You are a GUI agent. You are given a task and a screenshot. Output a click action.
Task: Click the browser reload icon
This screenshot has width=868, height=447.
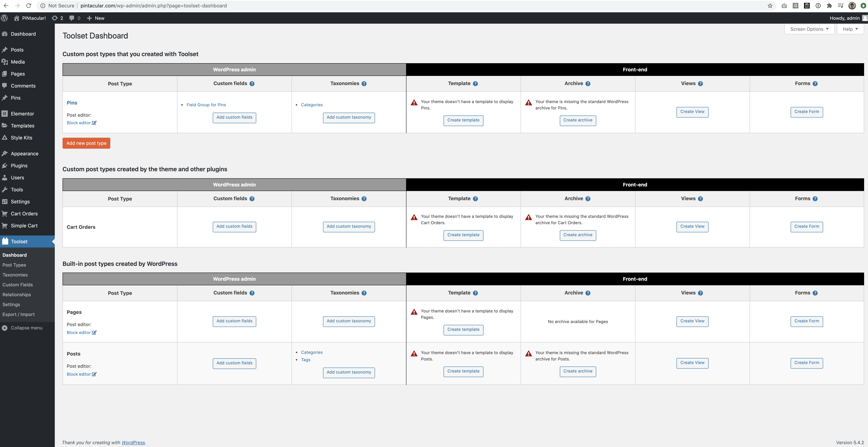click(29, 6)
